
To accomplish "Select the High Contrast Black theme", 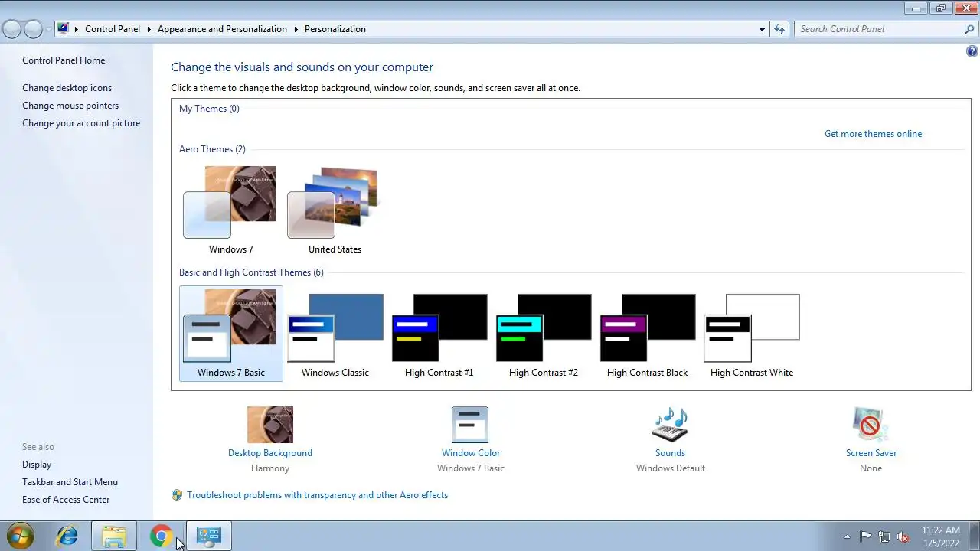I will tap(647, 334).
